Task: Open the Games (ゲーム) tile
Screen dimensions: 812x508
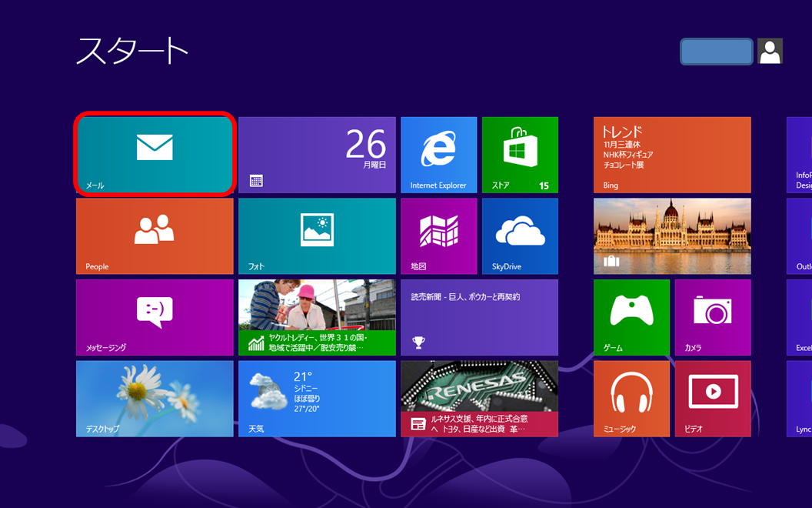Action: click(631, 317)
